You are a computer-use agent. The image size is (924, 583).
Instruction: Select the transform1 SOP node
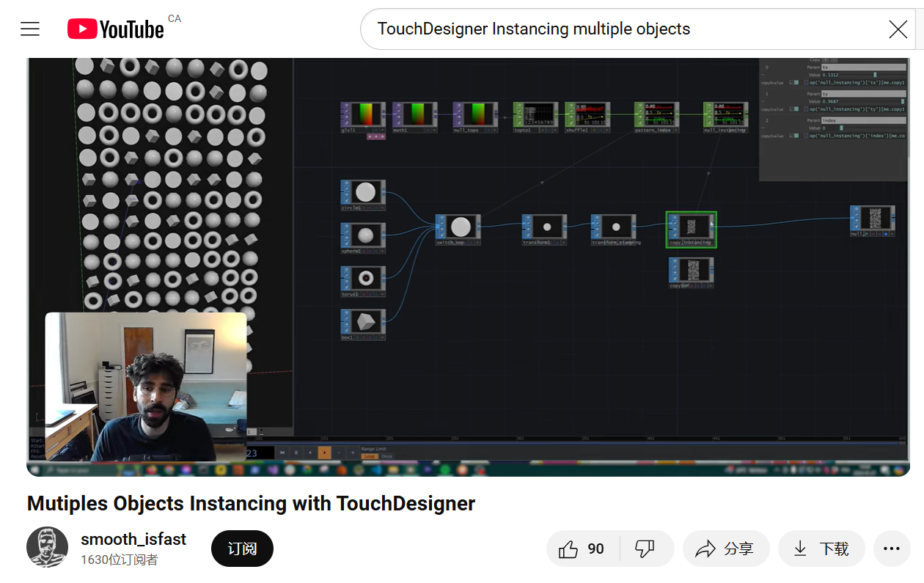point(543,228)
